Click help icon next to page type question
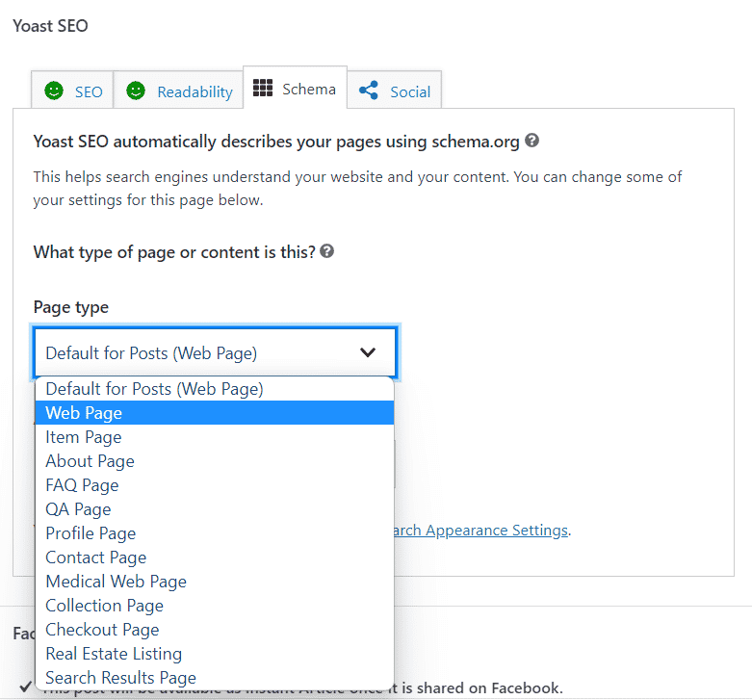Viewport: 752px width, 700px height. (327, 251)
